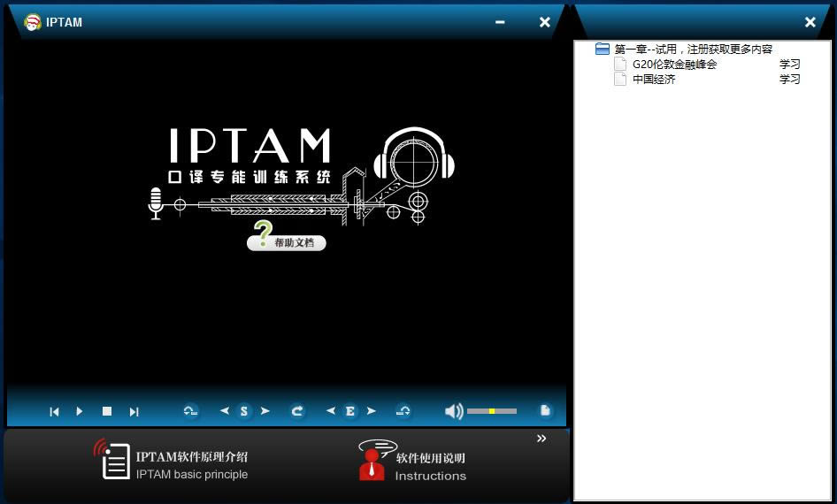The height and width of the screenshot is (504, 837).
Task: Open the document icon on control bar
Action: coord(545,410)
